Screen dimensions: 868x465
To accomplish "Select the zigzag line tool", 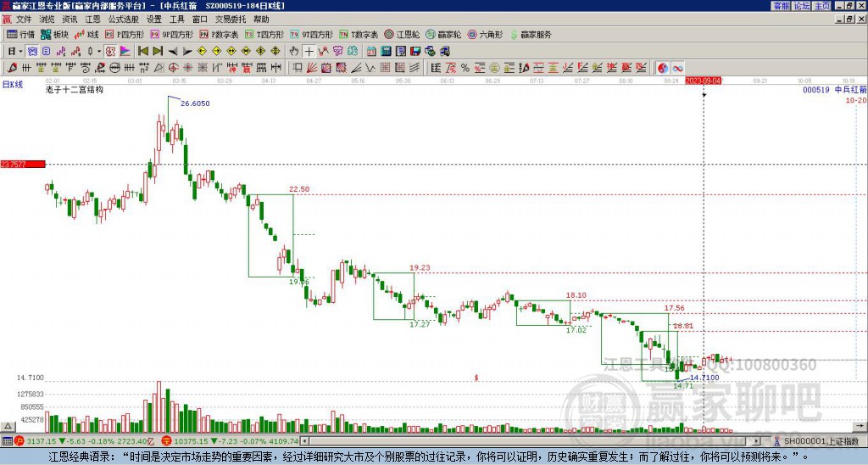I will pyautogui.click(x=370, y=68).
